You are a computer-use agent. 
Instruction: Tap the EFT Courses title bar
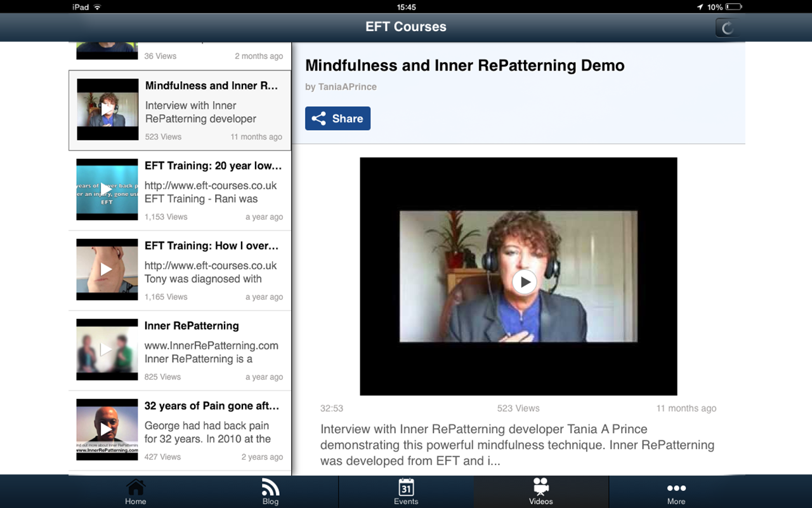(406, 27)
